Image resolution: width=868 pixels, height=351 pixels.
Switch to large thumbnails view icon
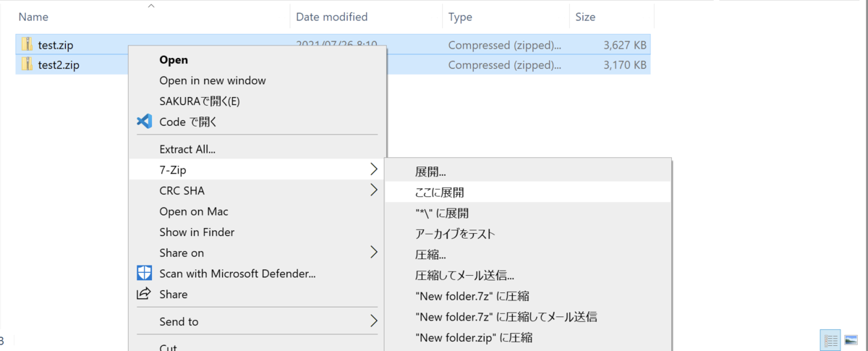(852, 340)
